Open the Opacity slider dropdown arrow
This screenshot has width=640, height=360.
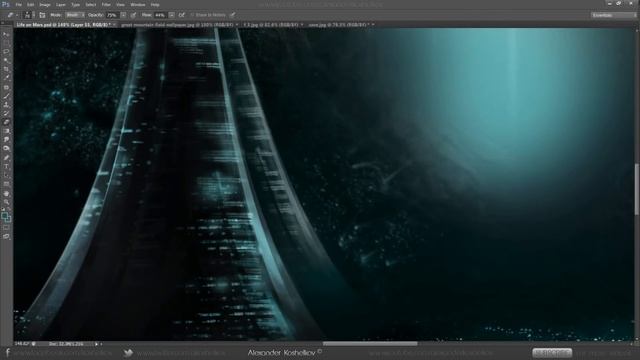(x=123, y=15)
